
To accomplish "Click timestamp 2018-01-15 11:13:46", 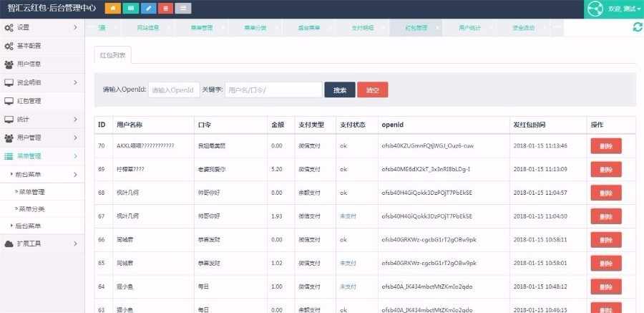I will (540, 146).
